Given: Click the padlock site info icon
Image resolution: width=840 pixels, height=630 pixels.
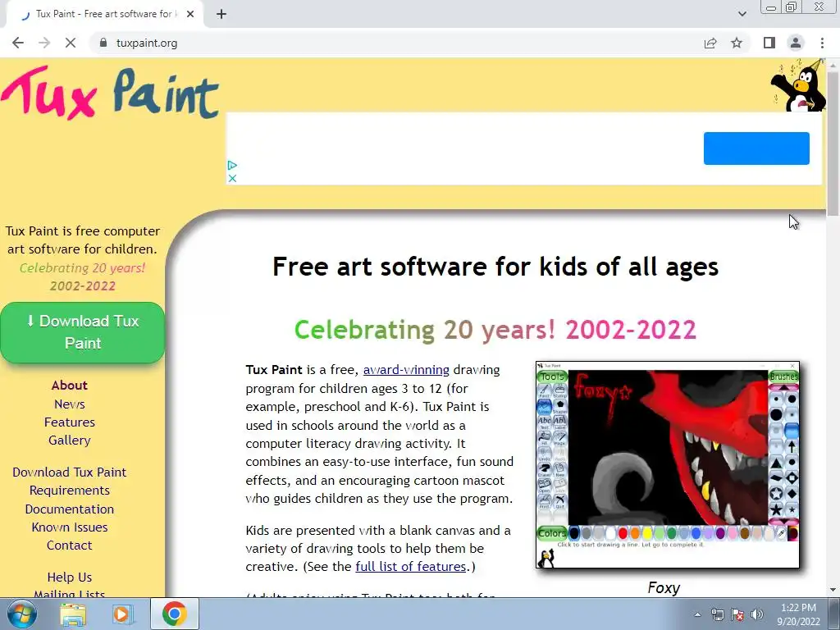Looking at the screenshot, I should pyautogui.click(x=103, y=43).
